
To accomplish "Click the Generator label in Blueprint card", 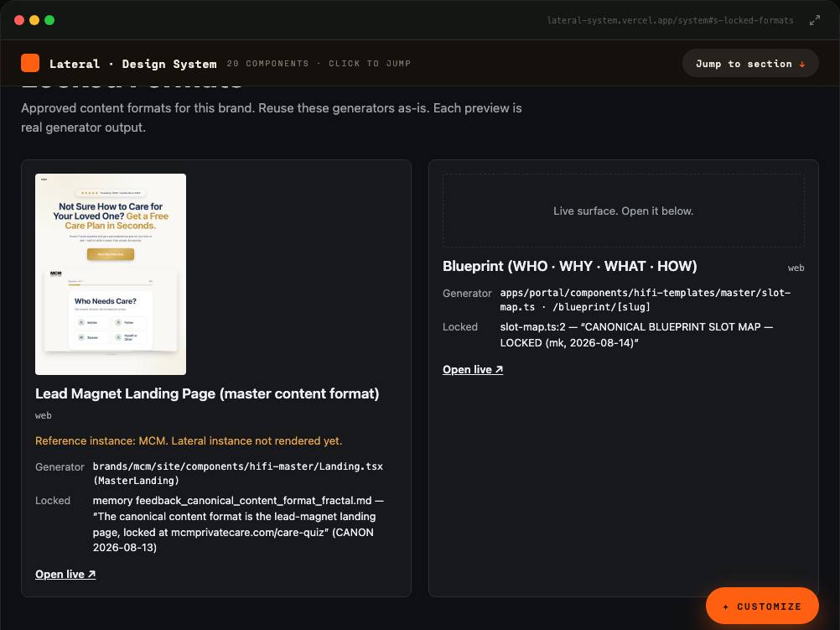I will (x=467, y=294).
